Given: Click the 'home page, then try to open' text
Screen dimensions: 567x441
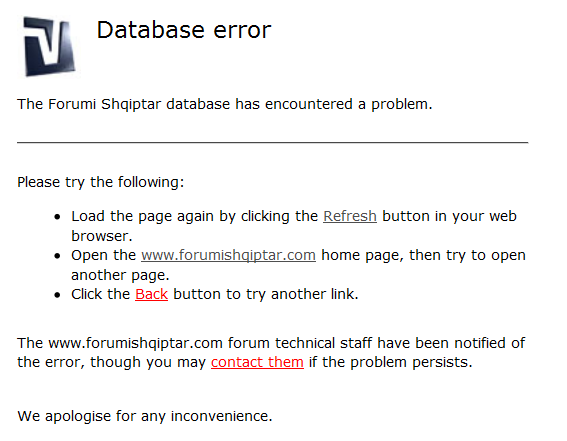Looking at the screenshot, I should pyautogui.click(x=423, y=256).
